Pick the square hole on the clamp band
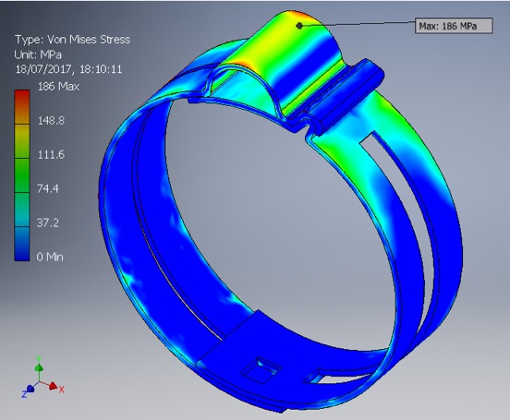 coord(261,369)
